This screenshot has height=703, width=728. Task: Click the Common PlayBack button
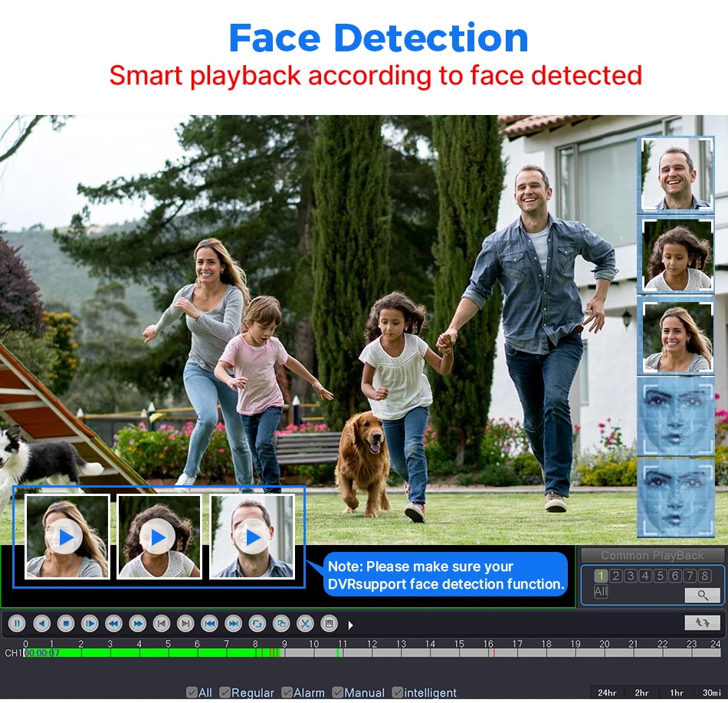click(x=651, y=555)
